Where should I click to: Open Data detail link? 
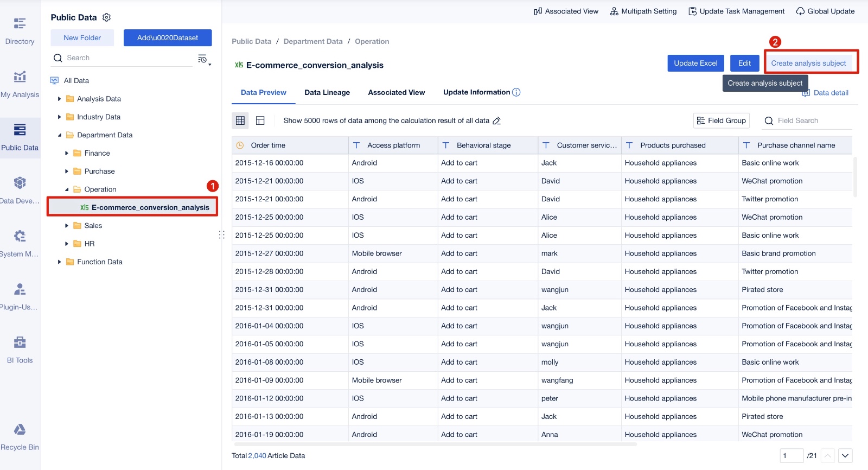click(x=825, y=93)
